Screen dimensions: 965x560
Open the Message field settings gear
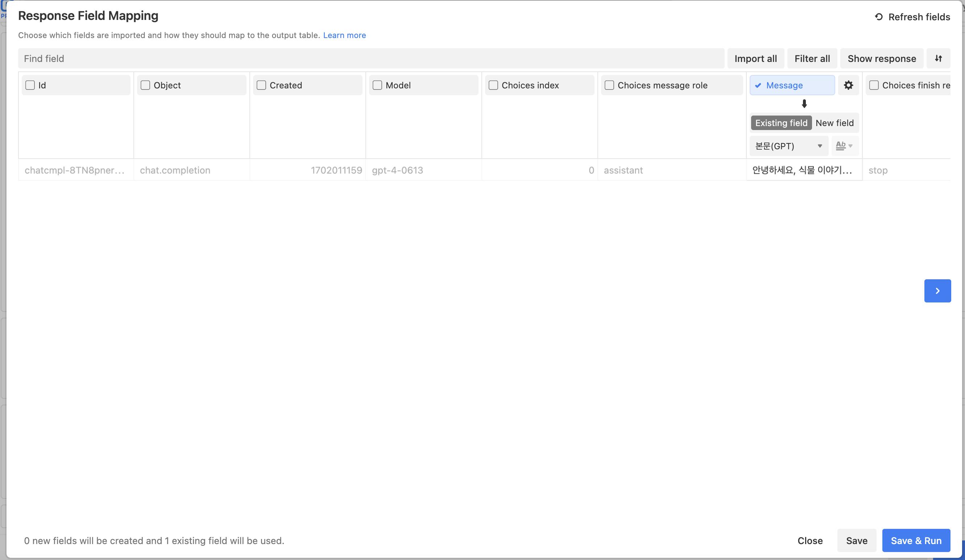848,85
